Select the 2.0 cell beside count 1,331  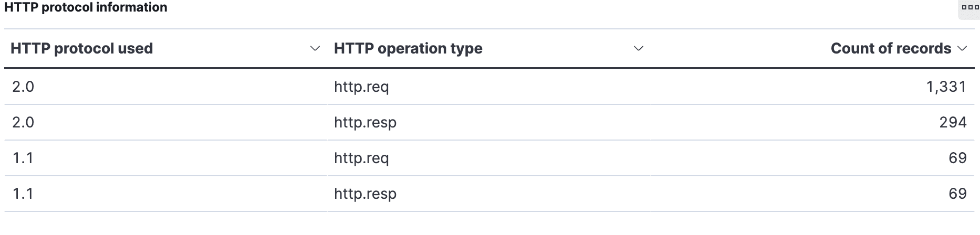click(23, 87)
